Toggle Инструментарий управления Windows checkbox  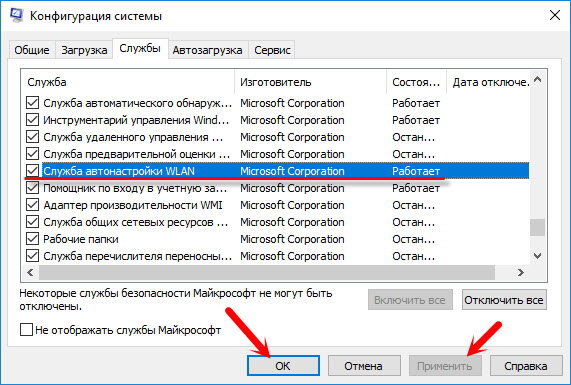(32, 120)
